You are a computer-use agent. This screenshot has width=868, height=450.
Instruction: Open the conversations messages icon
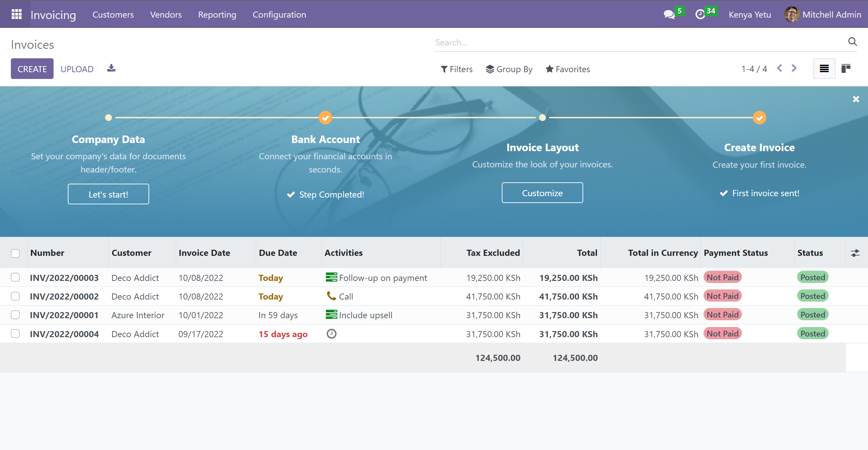click(669, 14)
